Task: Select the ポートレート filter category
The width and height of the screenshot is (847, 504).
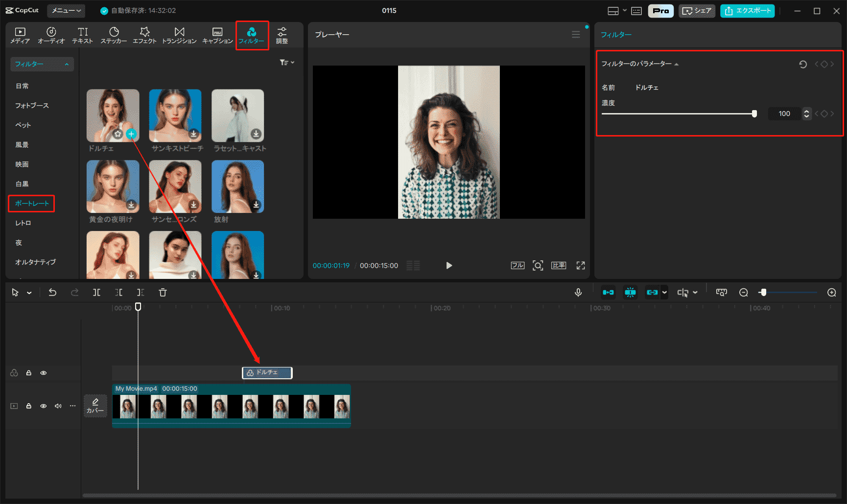Action: pyautogui.click(x=31, y=204)
